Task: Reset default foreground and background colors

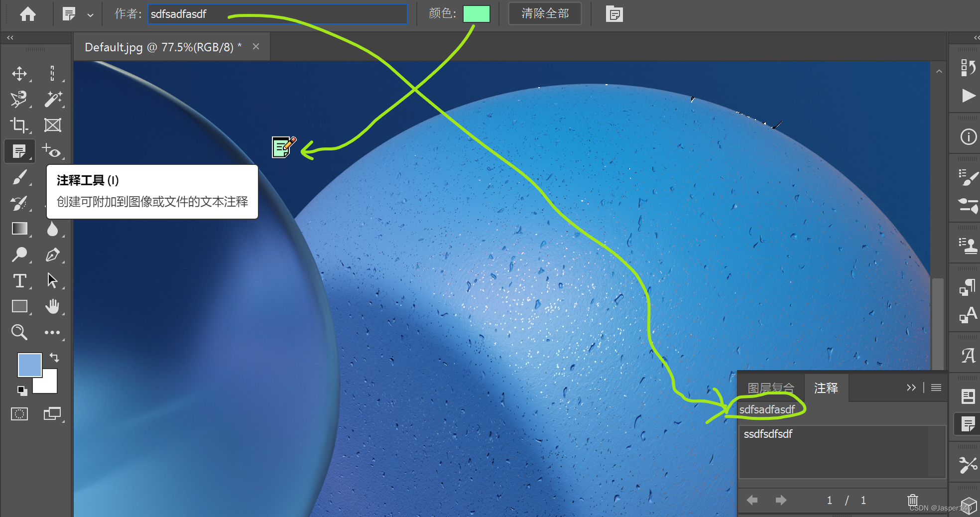Action: 22,390
